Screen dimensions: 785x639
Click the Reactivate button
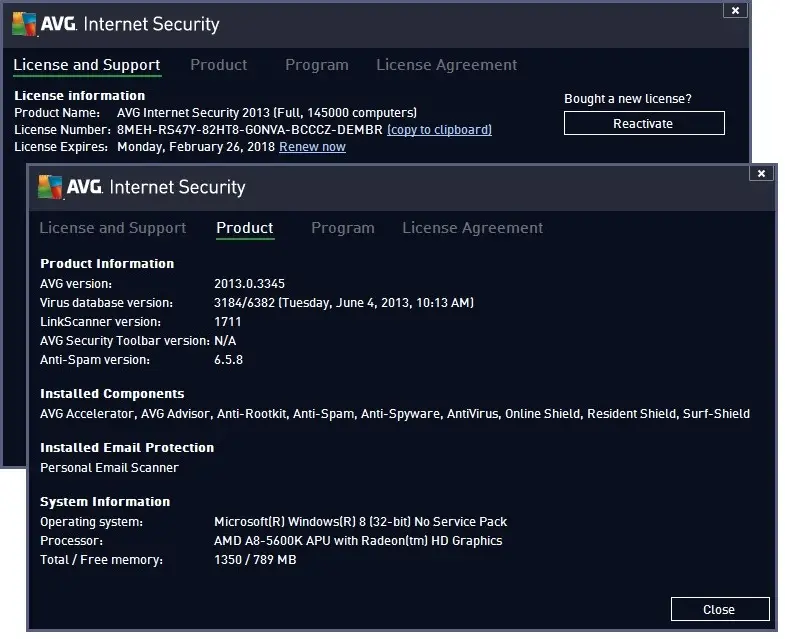[x=644, y=123]
